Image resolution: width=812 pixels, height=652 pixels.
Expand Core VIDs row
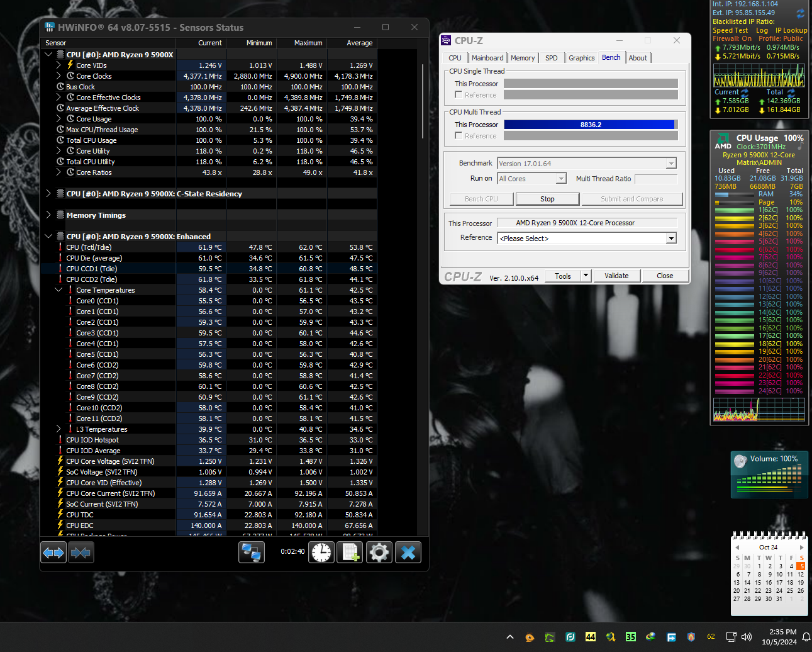tap(58, 65)
